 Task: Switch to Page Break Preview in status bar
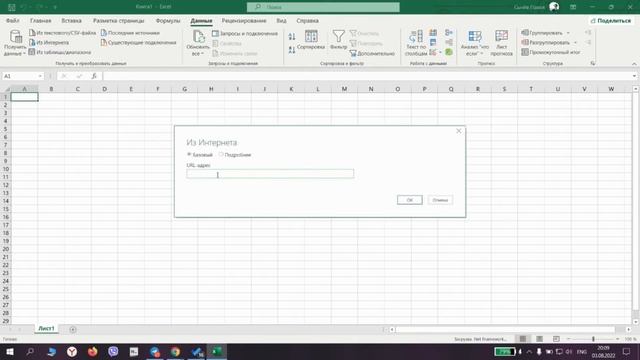click(x=556, y=339)
